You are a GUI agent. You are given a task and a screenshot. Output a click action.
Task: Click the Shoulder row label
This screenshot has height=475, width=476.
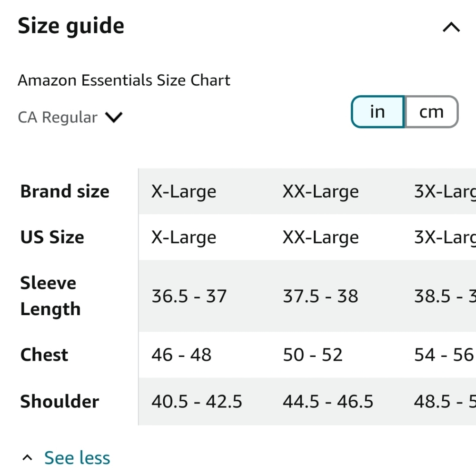tap(59, 401)
